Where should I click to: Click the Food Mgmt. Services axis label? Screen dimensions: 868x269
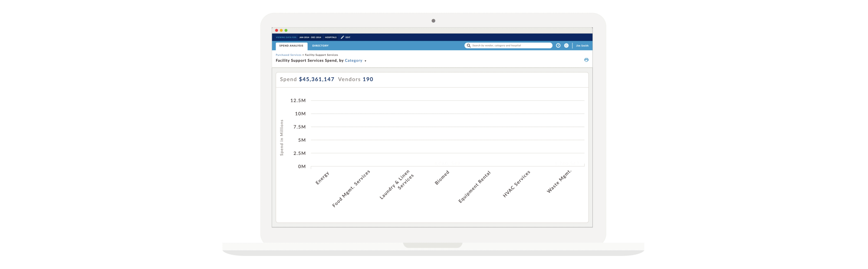(x=351, y=188)
